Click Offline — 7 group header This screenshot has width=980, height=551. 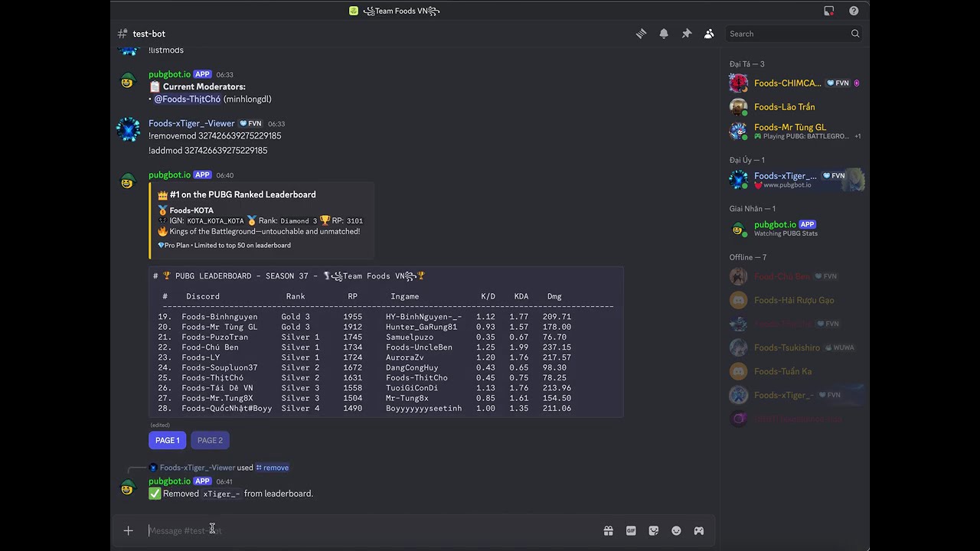(x=747, y=257)
